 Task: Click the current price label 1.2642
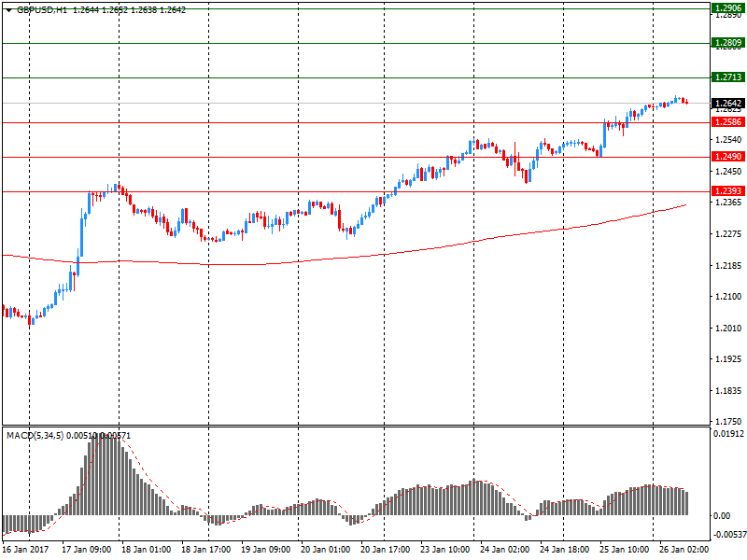[x=728, y=104]
